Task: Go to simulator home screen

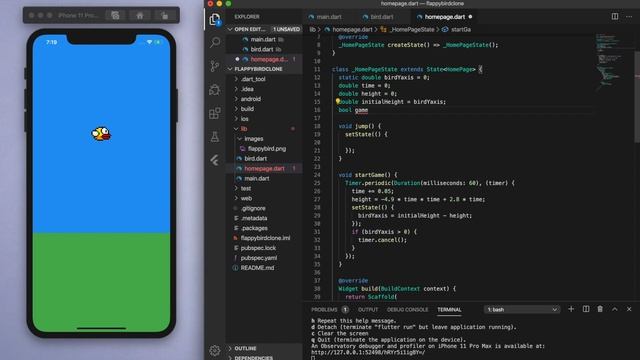Action: (140, 16)
